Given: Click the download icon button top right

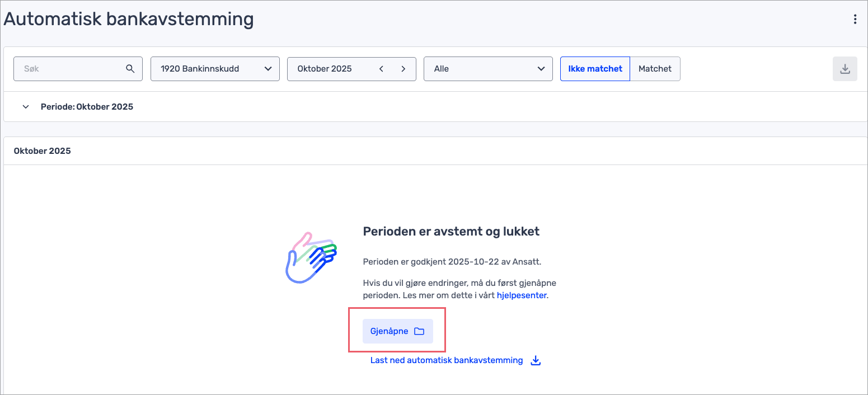Looking at the screenshot, I should tap(844, 69).
